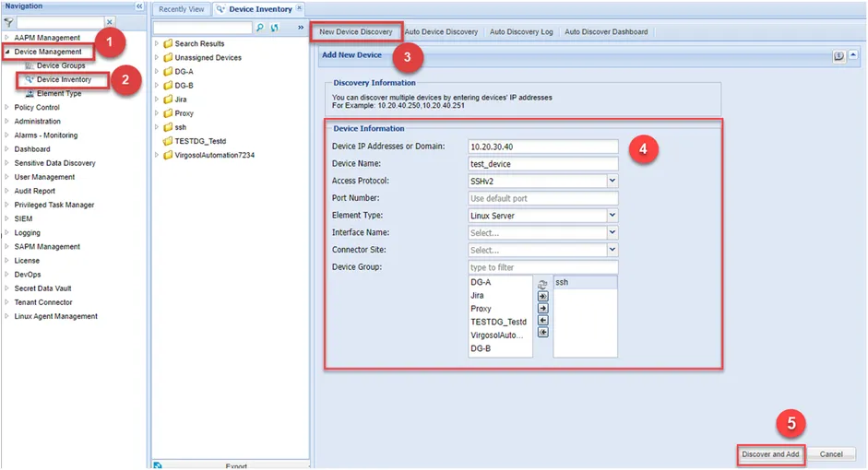The image size is (868, 470).
Task: Click the Proxy folder icon in device tree
Action: pos(168,112)
